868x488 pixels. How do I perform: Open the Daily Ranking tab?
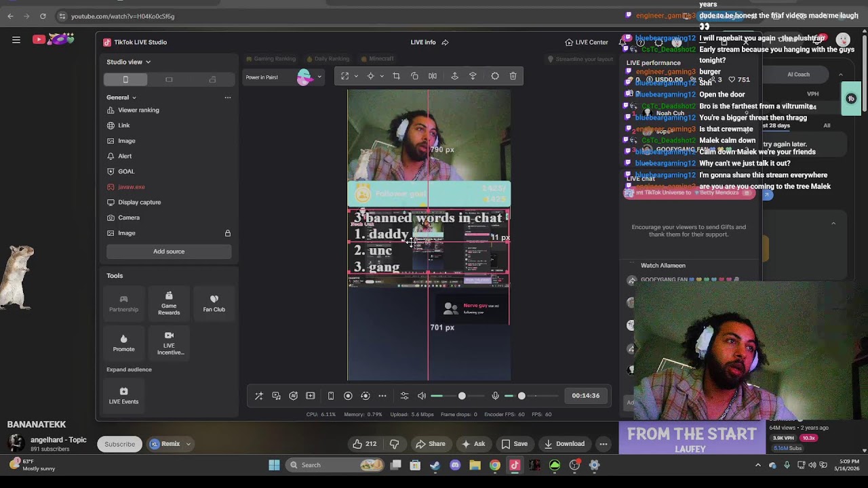328,59
